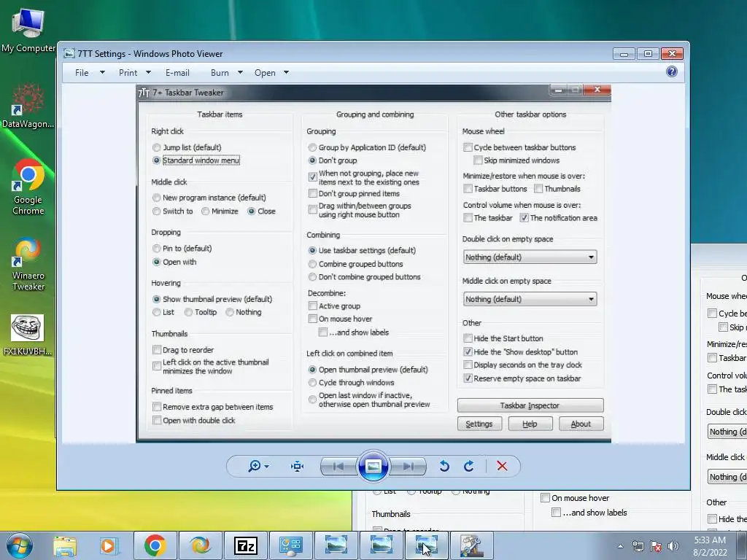Click the displayed 7+ Taskbar Tweaker picture
Viewport: 747px width, 560px height.
[x=373, y=263]
